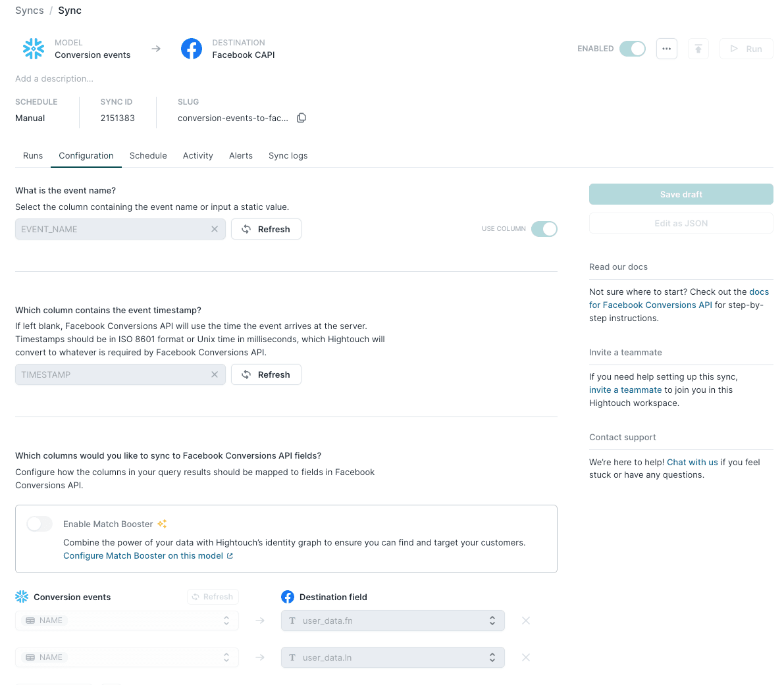Refresh the EVENT_NAME column options
Viewport: 784px width, 685px height.
pos(266,229)
